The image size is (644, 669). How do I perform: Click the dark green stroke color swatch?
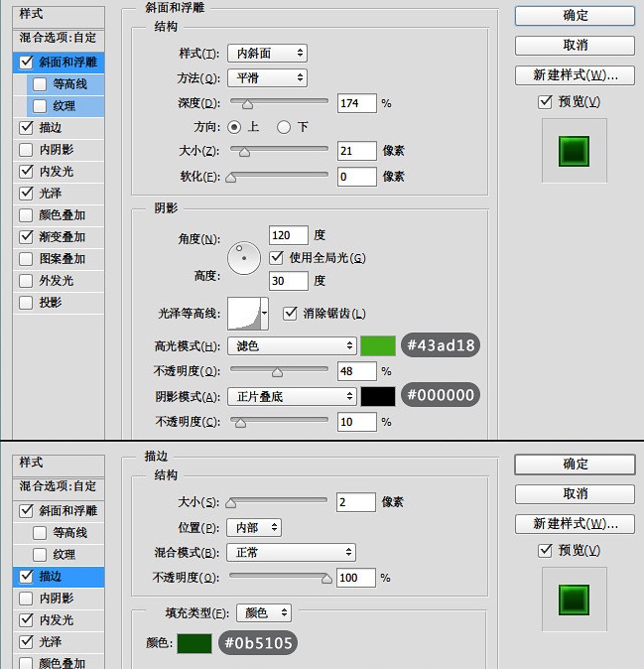click(x=194, y=643)
